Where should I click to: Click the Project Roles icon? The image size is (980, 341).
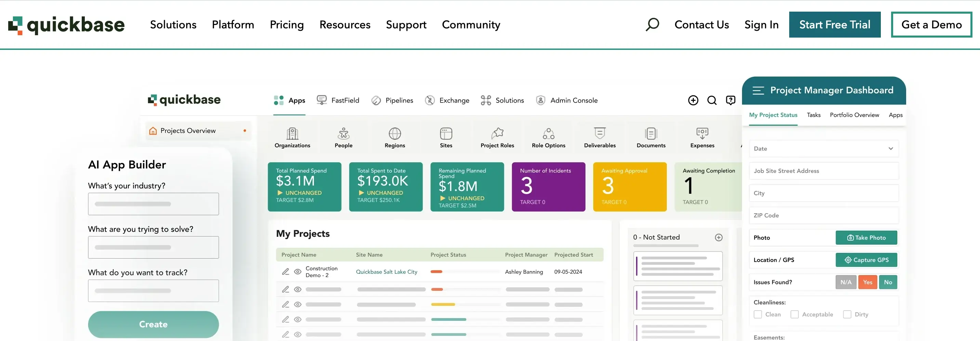(x=497, y=134)
